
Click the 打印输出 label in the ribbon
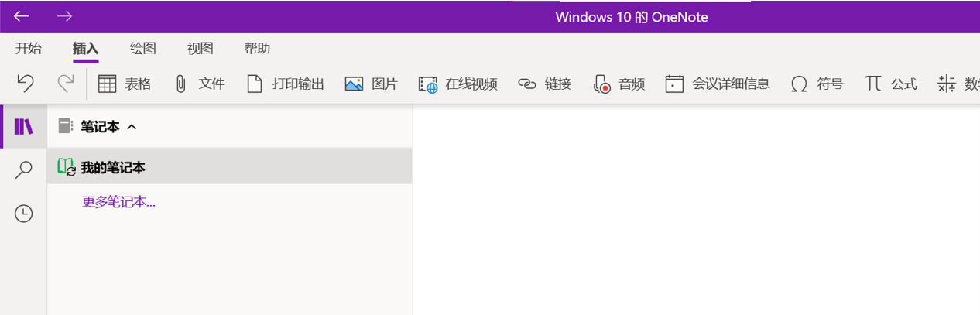[x=299, y=84]
